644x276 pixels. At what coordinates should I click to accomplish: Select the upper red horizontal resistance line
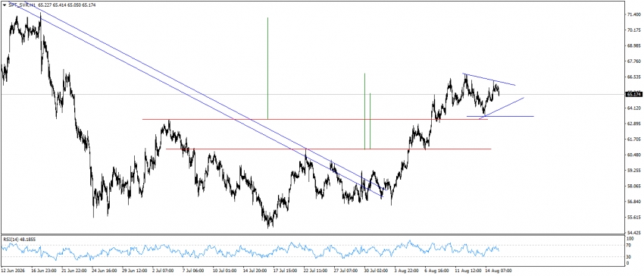pos(314,119)
